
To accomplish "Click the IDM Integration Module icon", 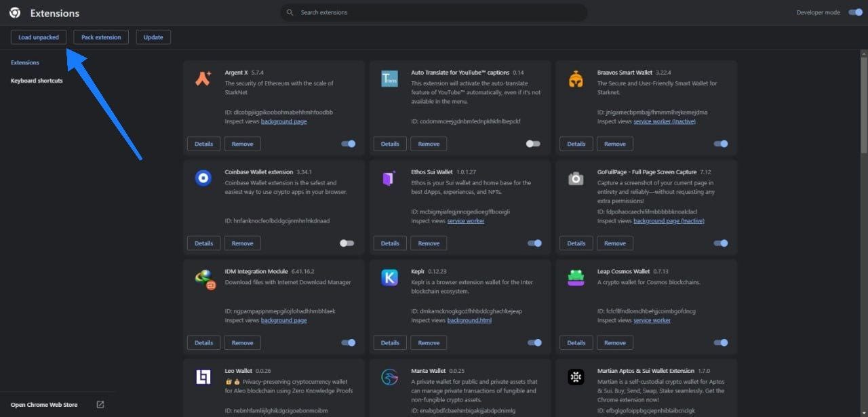I will 204,279.
